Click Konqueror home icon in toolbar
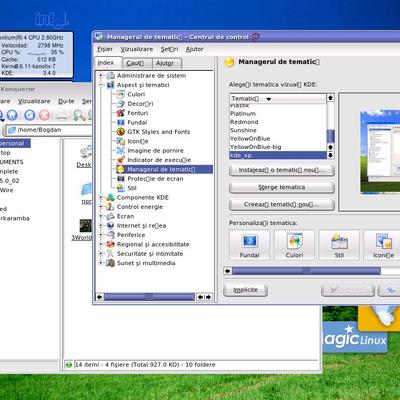The image size is (400, 400). pos(12,115)
